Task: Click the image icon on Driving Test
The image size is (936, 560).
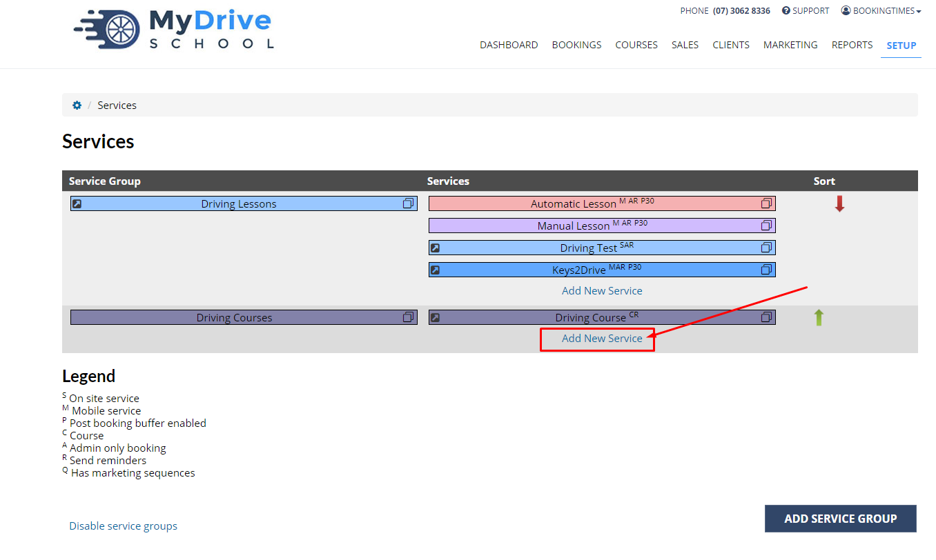Action: pos(435,248)
